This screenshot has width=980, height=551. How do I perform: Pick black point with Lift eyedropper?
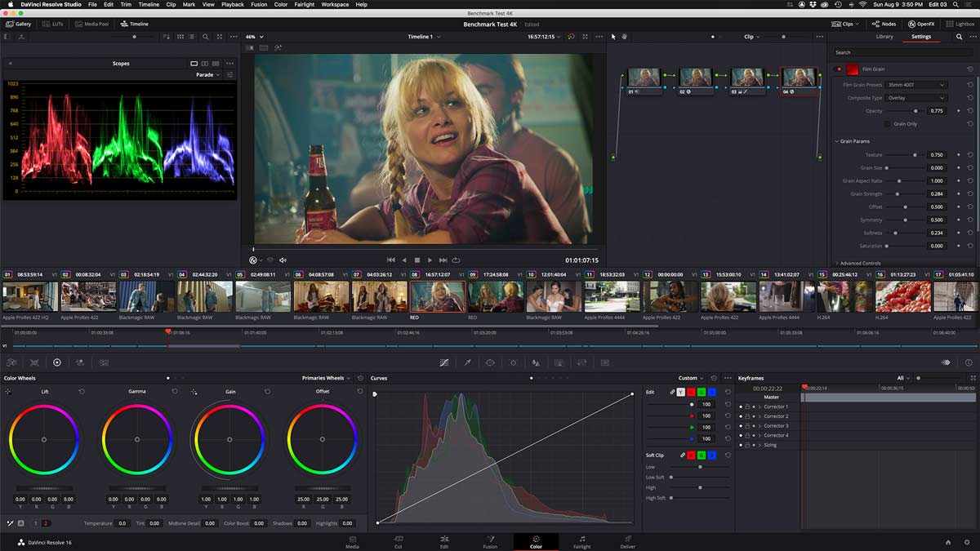point(8,392)
